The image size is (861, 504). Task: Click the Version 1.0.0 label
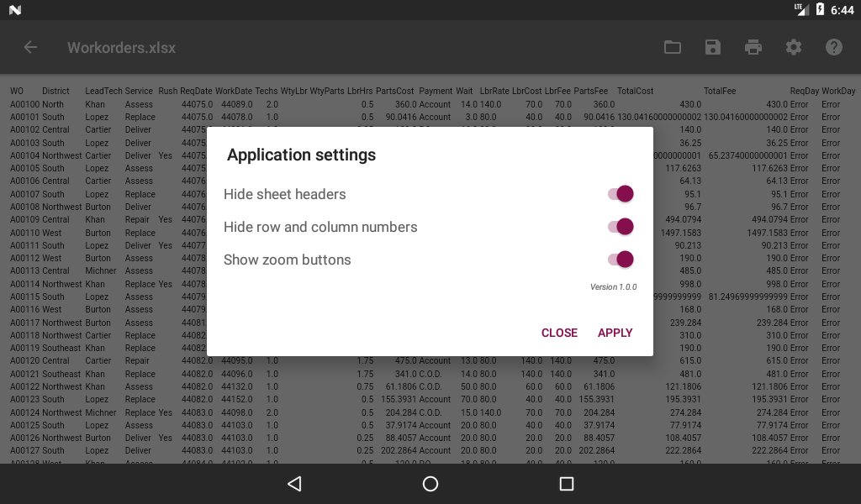click(613, 286)
